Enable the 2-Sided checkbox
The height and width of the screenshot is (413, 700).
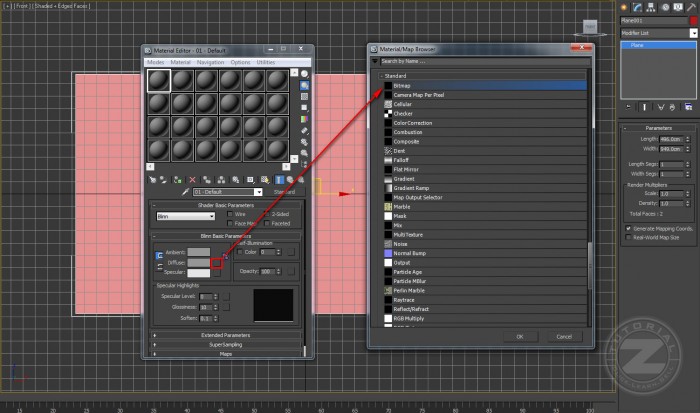[267, 214]
